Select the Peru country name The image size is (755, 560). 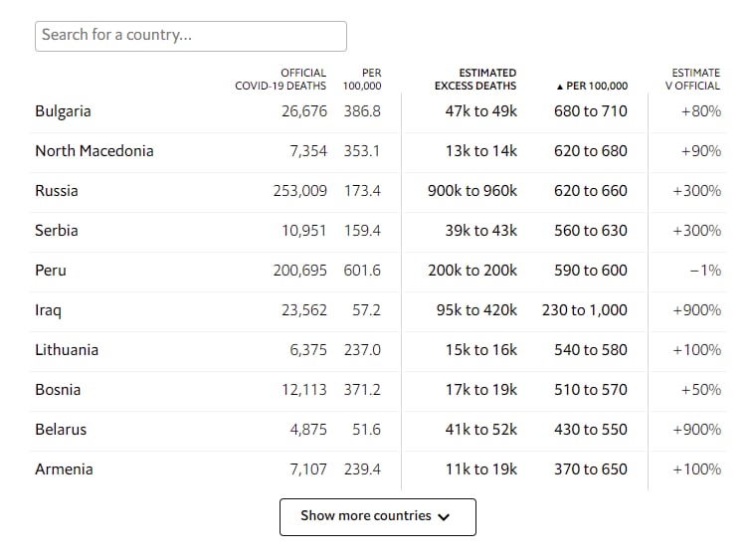point(51,271)
